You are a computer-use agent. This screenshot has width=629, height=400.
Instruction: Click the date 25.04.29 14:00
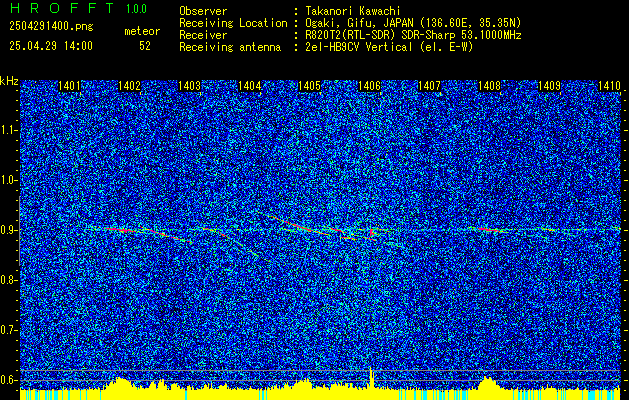click(x=51, y=46)
